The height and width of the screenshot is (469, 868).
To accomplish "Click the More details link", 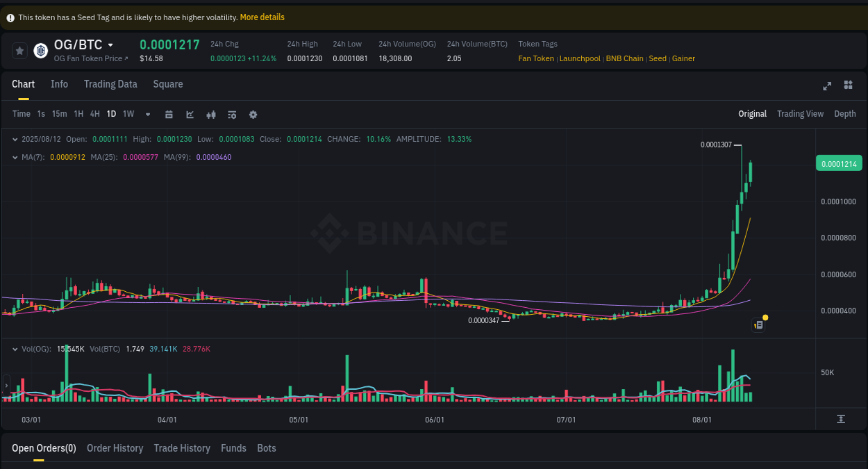I will pos(262,17).
